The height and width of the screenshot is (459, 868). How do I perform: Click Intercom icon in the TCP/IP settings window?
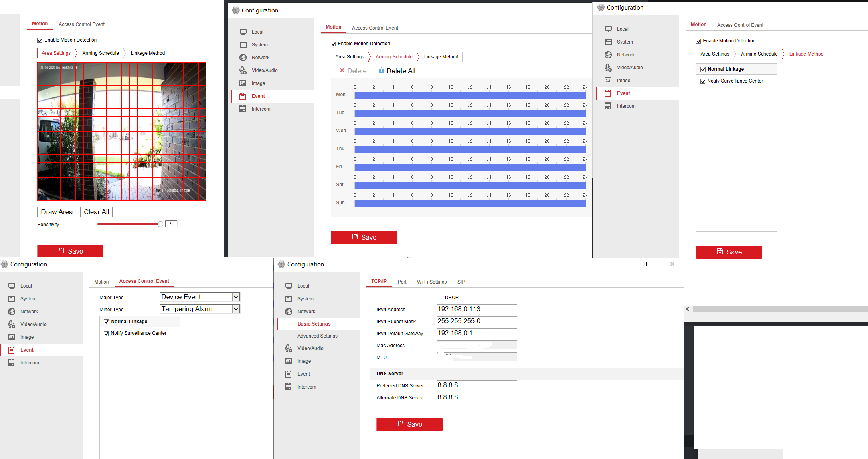288,387
